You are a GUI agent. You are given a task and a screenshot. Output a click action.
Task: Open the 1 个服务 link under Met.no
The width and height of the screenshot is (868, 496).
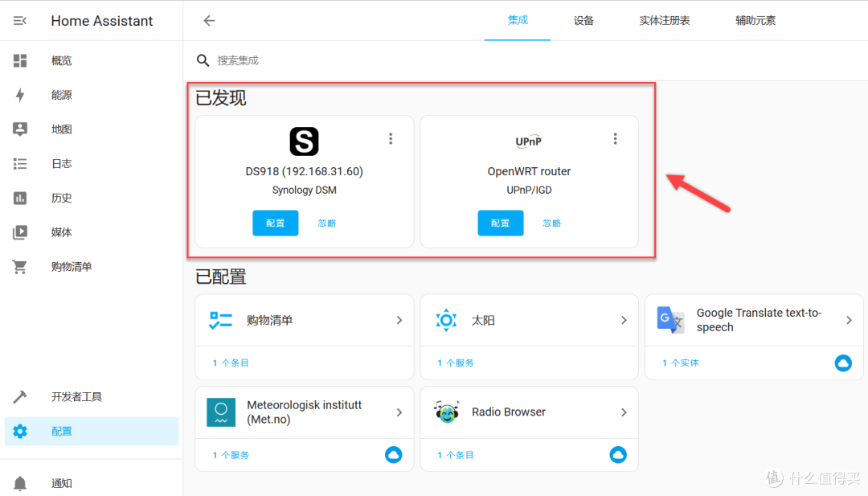click(231, 455)
